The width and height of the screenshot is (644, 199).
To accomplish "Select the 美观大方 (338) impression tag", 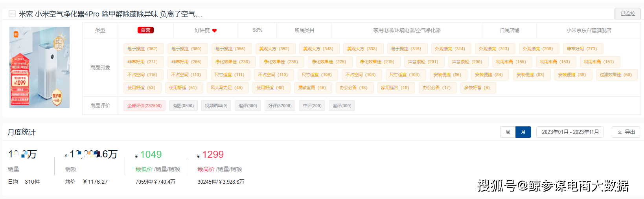I will (x=362, y=49).
